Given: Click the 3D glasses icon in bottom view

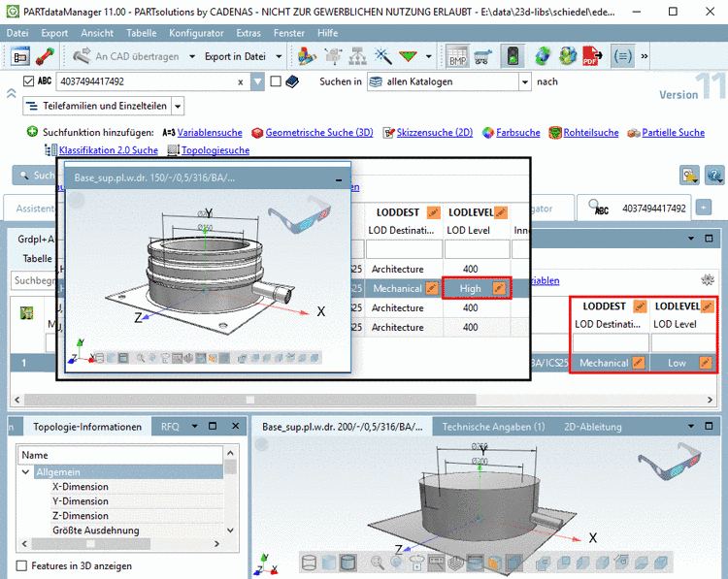Looking at the screenshot, I should tap(669, 460).
